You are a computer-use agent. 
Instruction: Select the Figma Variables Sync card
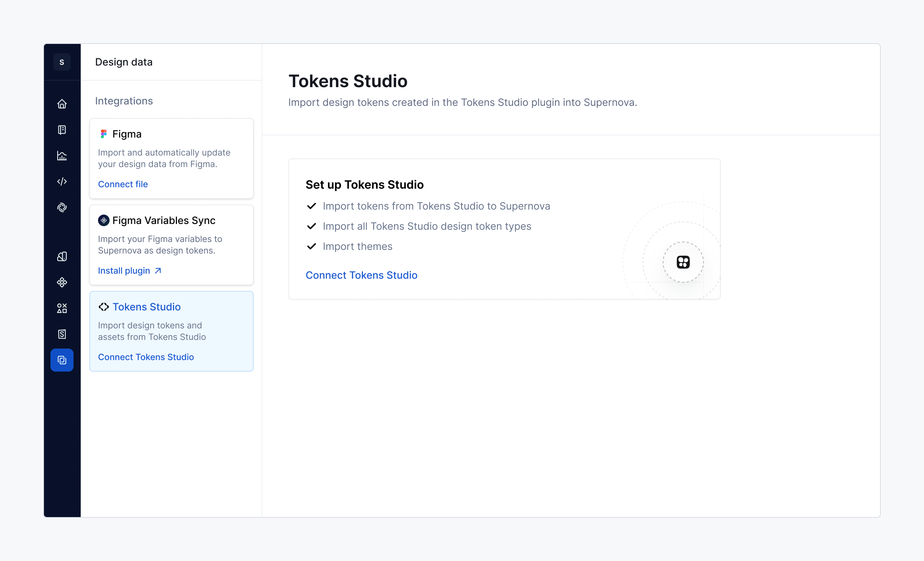tap(172, 245)
